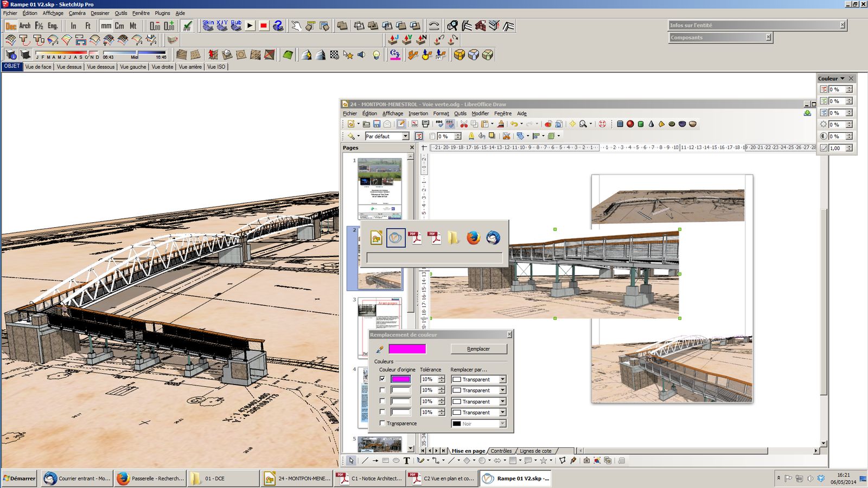Image resolution: width=868 pixels, height=488 pixels.
Task: Enable the fourth source color row checkbox
Action: pos(382,412)
